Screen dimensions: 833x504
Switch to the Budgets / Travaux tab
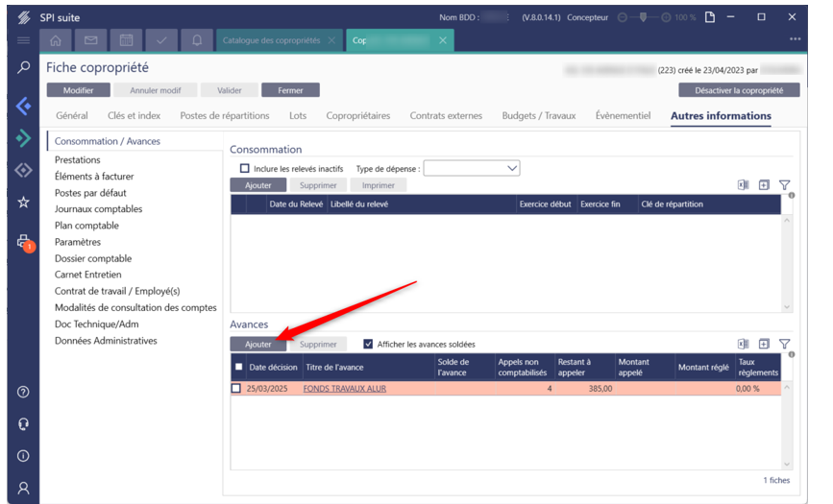tap(538, 116)
